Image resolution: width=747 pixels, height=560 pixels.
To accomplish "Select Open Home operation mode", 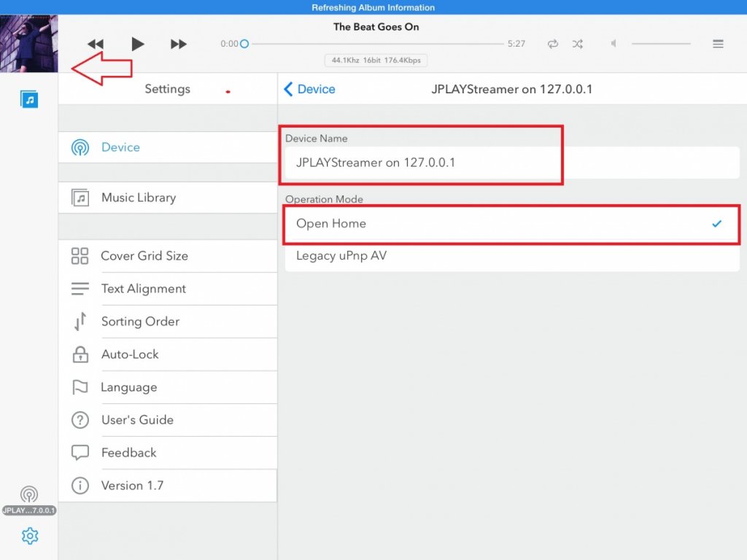I will coord(512,223).
